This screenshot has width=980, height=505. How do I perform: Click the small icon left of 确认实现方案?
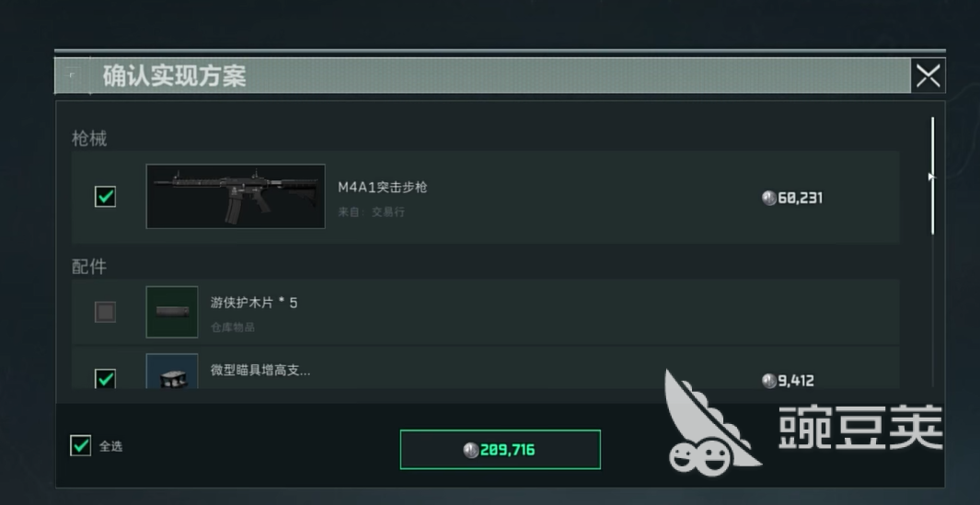[73, 75]
